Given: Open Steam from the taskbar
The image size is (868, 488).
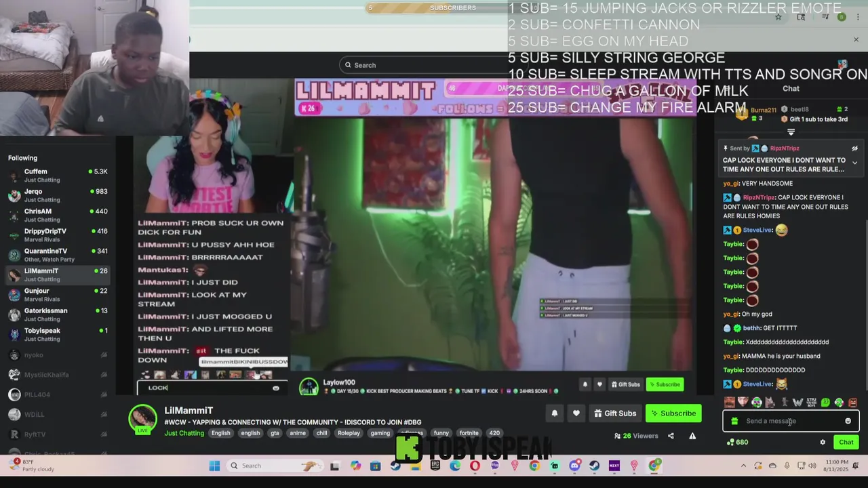Looking at the screenshot, I should coord(594,466).
